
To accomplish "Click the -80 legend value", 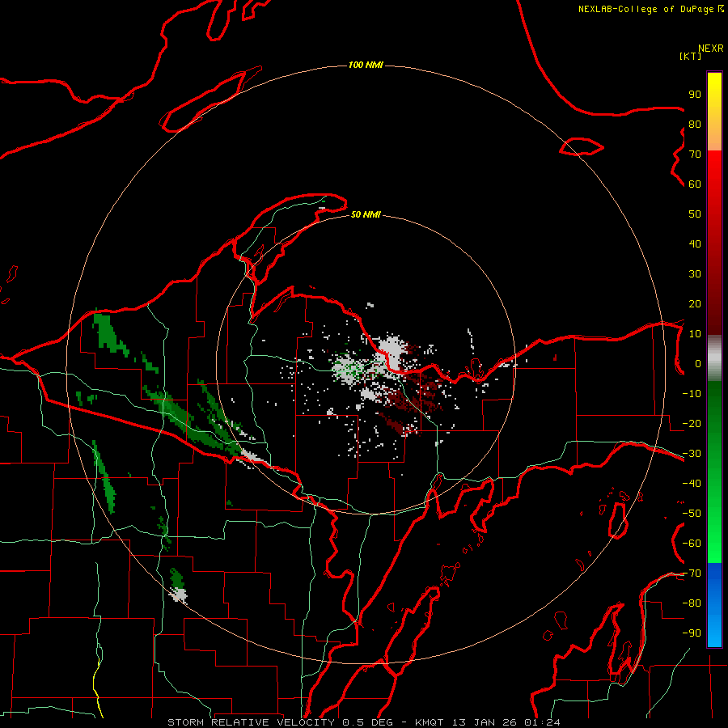I will (x=692, y=603).
